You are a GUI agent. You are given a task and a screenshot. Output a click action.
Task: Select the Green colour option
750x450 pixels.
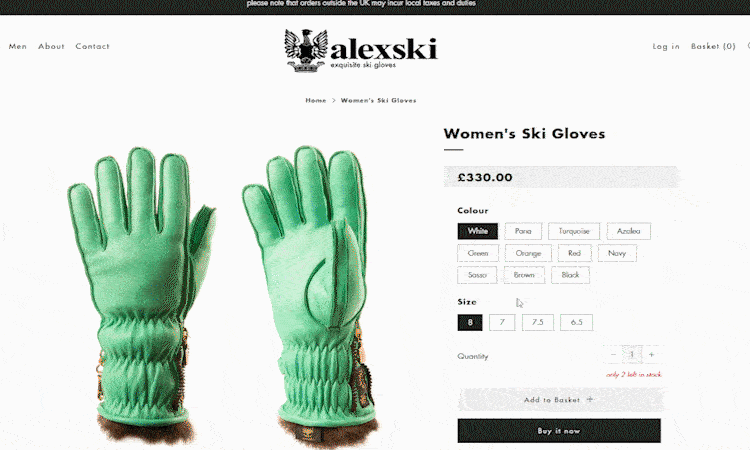click(x=478, y=253)
